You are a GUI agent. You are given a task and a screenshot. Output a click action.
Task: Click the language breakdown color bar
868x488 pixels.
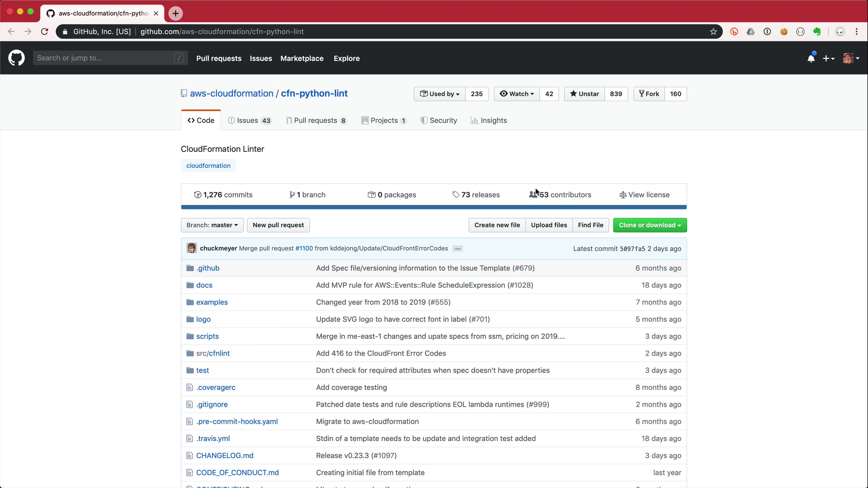pyautogui.click(x=434, y=207)
